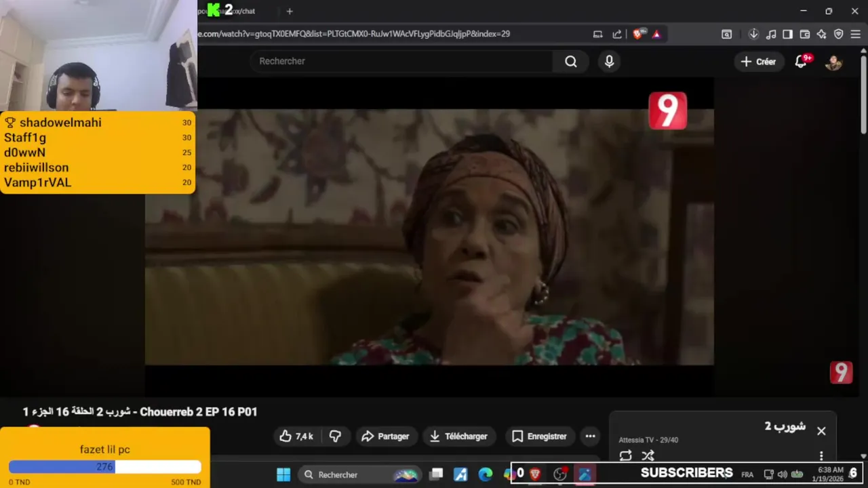
Task: Close the شورب 2 playlist panel
Action: [821, 431]
